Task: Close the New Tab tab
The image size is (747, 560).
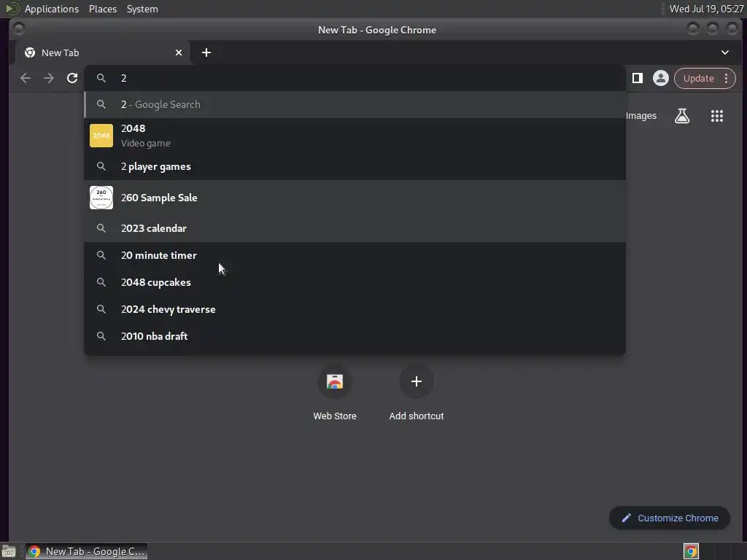Action: (x=179, y=52)
